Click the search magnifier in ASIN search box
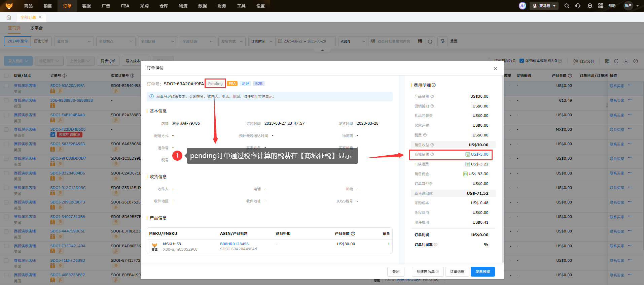The image size is (644, 285). (x=430, y=41)
